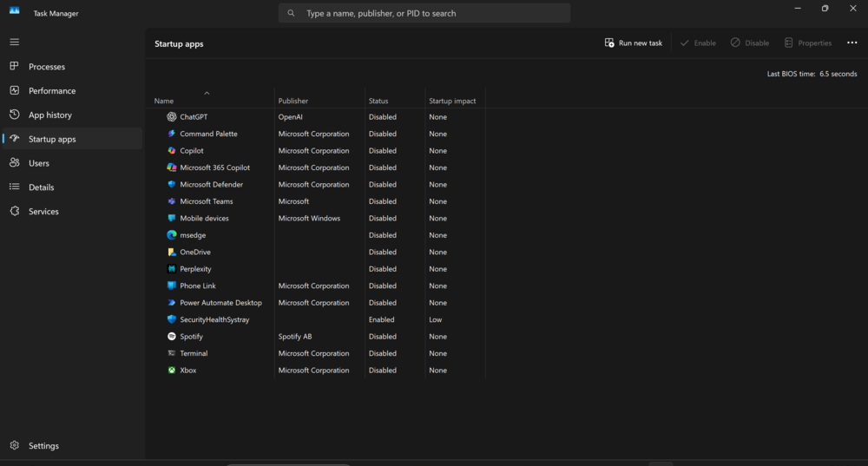Click the Processes sidebar icon
Image resolution: width=868 pixels, height=466 pixels.
tap(15, 66)
